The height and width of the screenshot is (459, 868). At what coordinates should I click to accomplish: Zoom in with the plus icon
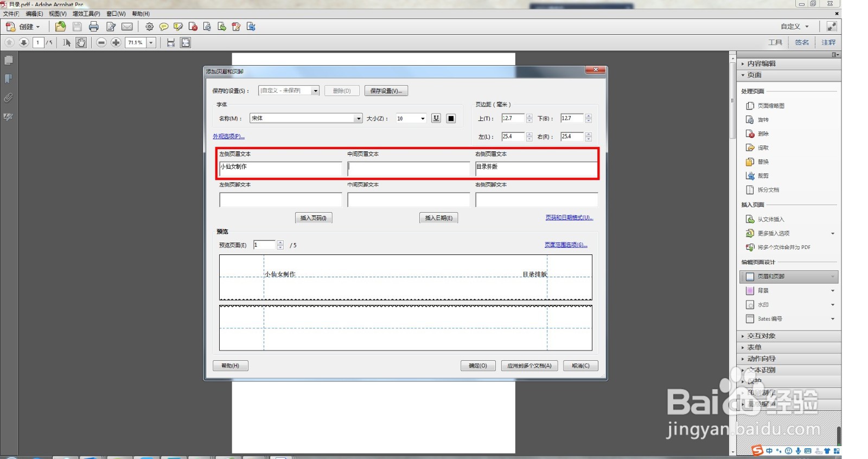pyautogui.click(x=116, y=42)
